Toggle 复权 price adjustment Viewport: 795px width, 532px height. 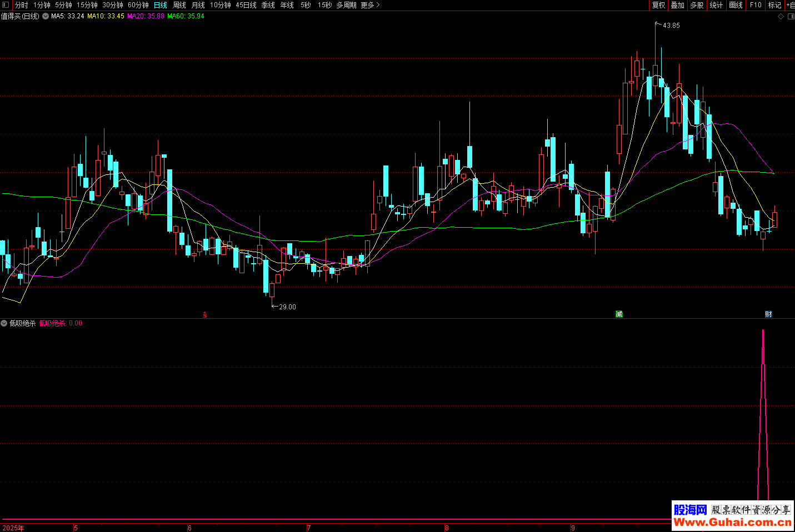(x=658, y=5)
